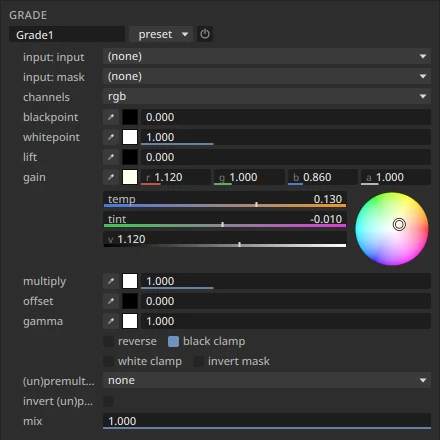This screenshot has width=440, height=440.
Task: Click the lift eyedropper icon
Action: (111, 157)
